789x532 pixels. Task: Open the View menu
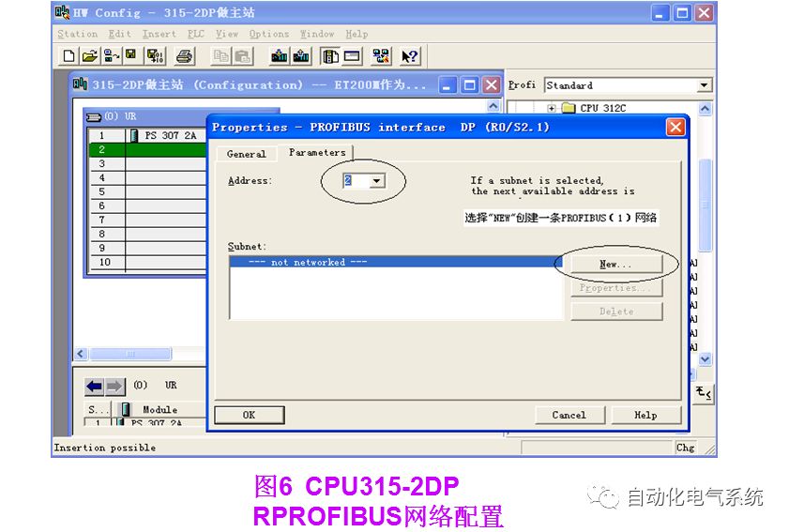point(227,34)
